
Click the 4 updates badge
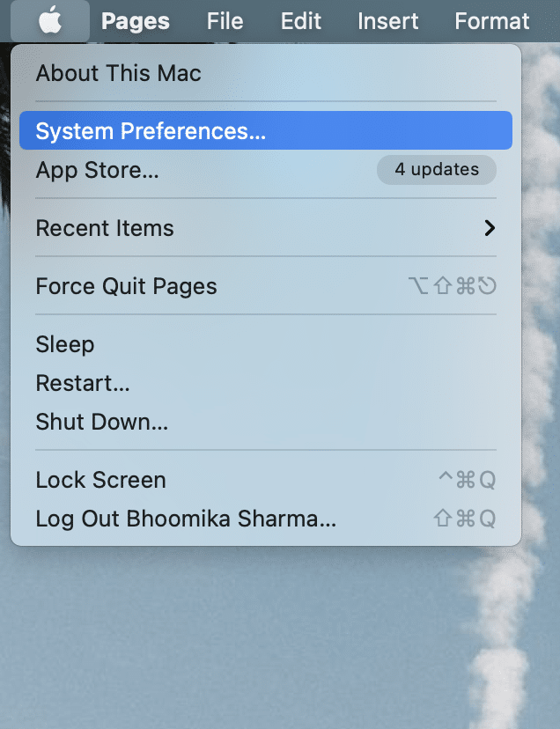[436, 169]
